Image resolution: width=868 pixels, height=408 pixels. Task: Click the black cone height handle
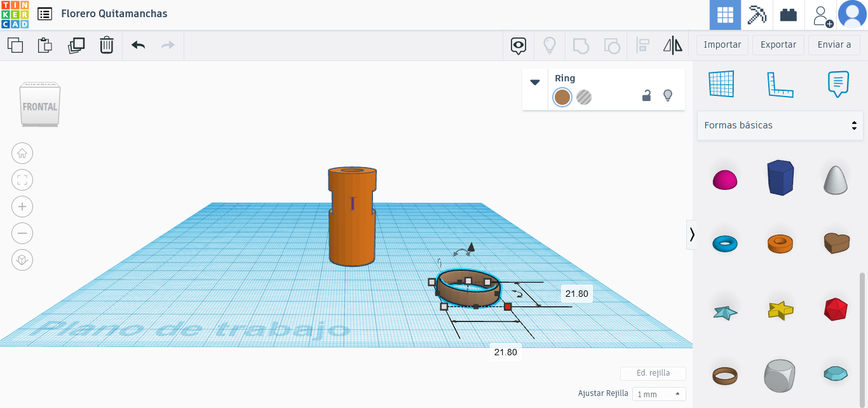(471, 247)
